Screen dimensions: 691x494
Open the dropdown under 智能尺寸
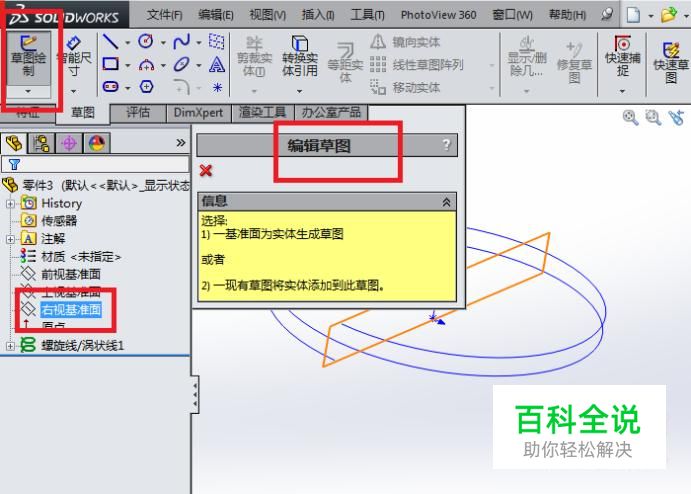(x=73, y=91)
